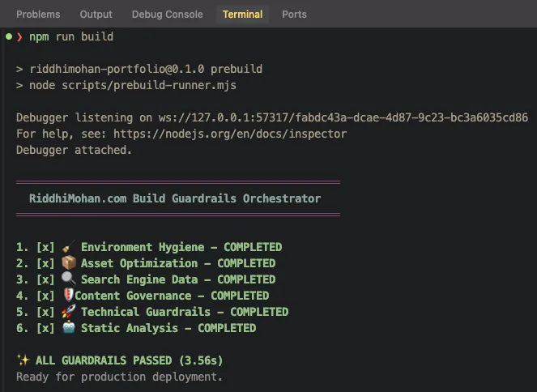Click the shield emoji for Content Governance
Screen dimensions: 537x392
click(x=69, y=295)
